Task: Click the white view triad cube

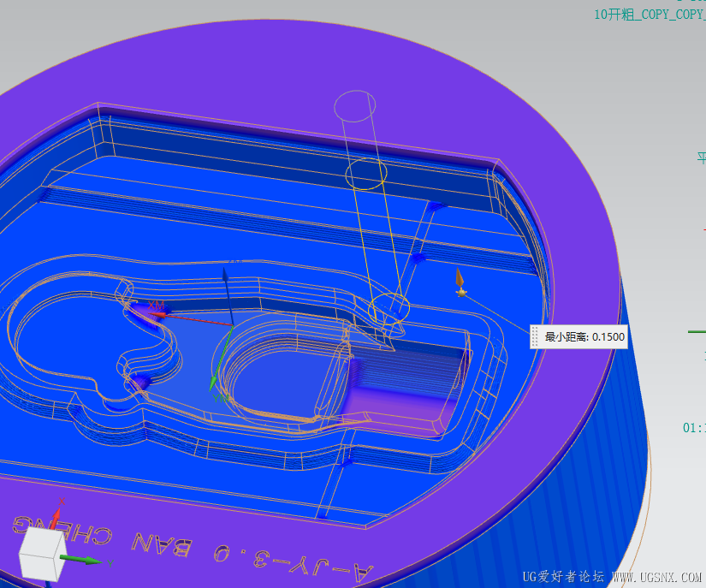Action: pyautogui.click(x=43, y=555)
